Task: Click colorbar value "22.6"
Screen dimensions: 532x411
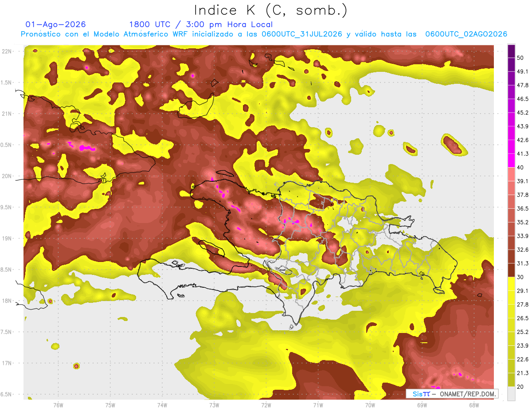Action: pos(523,359)
